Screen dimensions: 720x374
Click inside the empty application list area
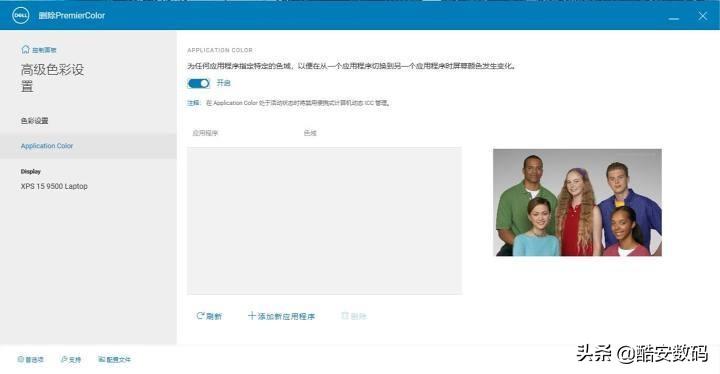324,221
